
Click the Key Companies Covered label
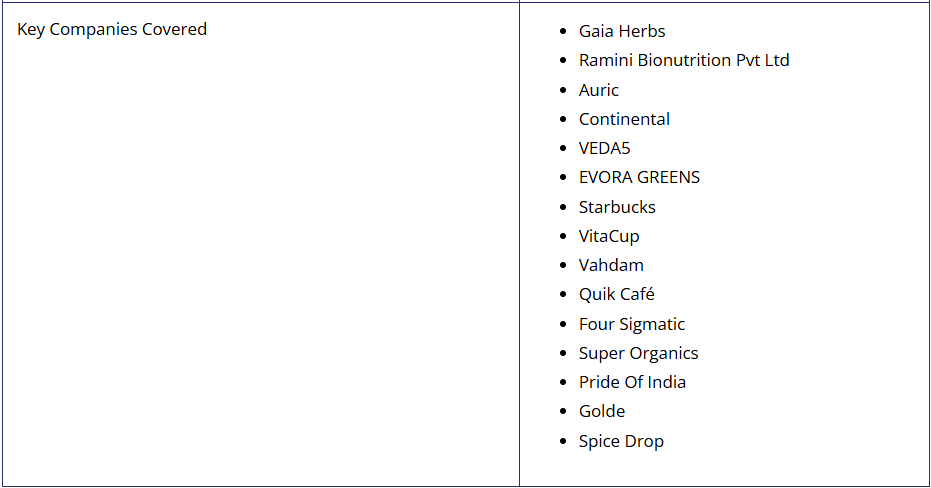click(112, 30)
